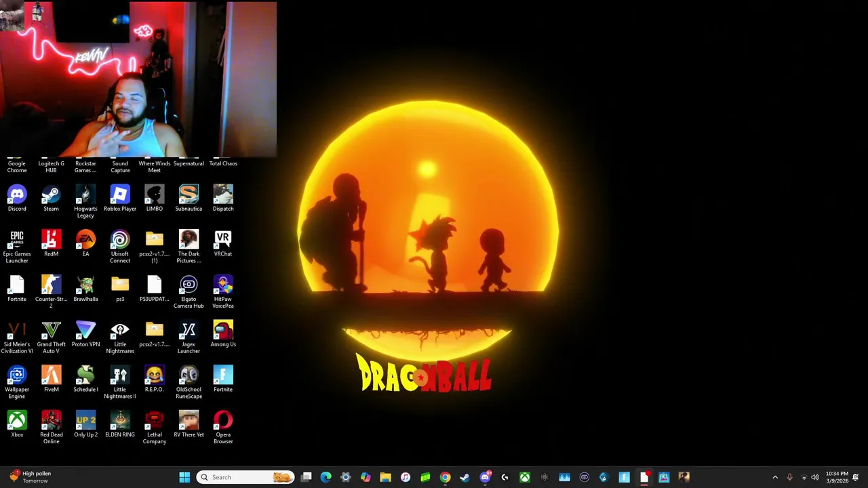Launch the Roblox Player shortcut
This screenshot has width=868, height=488.
coord(120,199)
